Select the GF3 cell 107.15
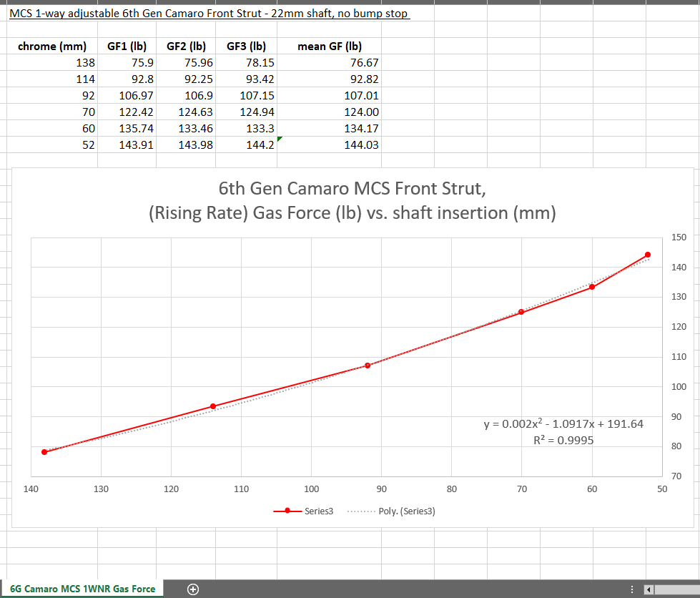 [246, 96]
